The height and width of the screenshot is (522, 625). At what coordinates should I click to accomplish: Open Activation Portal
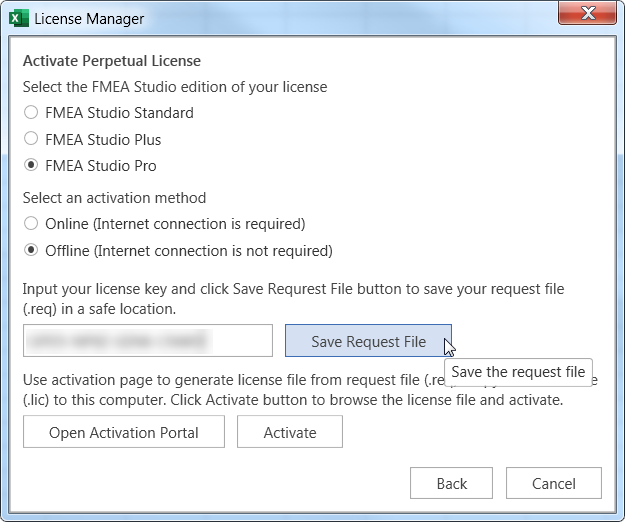click(124, 432)
